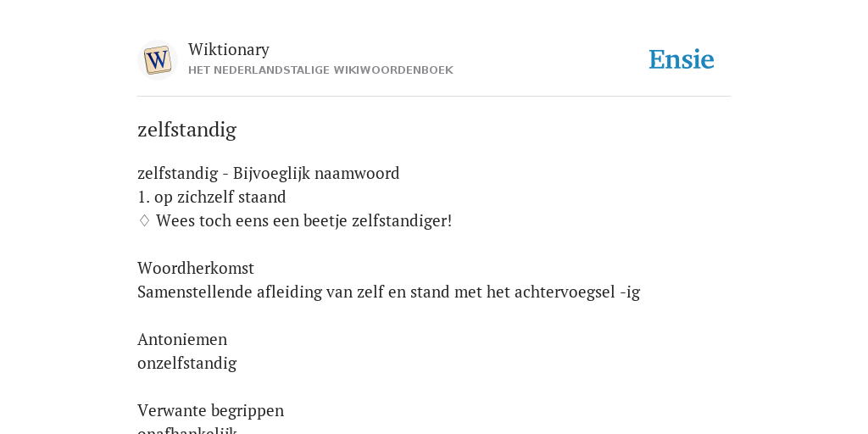Viewport: 868px width, 434px height.
Task: Click the number '1.' of the definition
Action: (x=143, y=197)
